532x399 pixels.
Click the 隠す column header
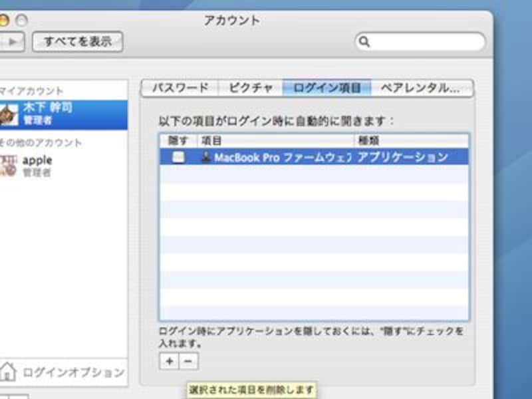point(178,141)
